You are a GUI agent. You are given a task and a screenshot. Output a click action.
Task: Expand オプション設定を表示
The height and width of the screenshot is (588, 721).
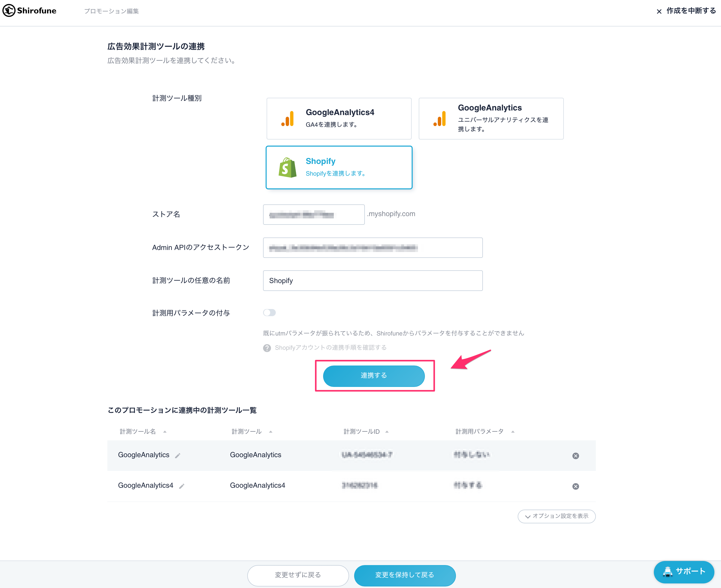coord(556,516)
